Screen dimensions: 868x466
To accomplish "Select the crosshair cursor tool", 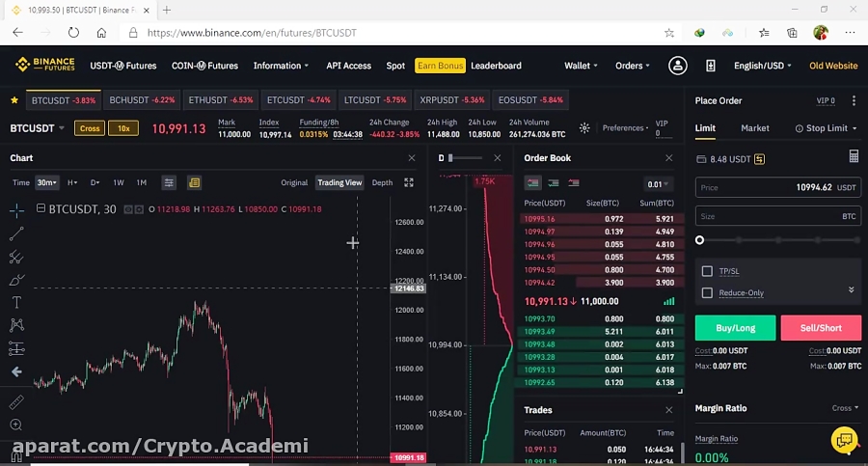I will tap(16, 210).
